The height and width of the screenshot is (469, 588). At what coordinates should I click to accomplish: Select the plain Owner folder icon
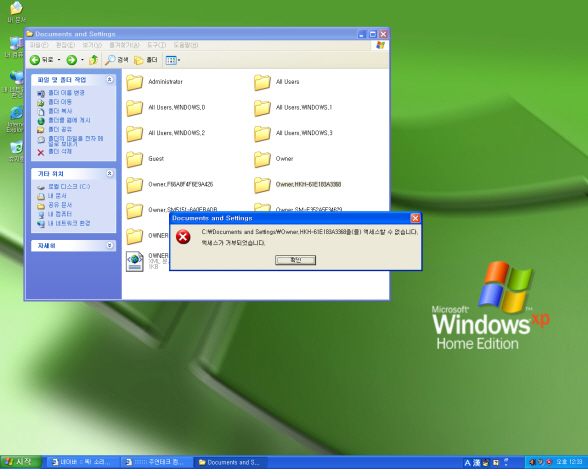[x=262, y=159]
